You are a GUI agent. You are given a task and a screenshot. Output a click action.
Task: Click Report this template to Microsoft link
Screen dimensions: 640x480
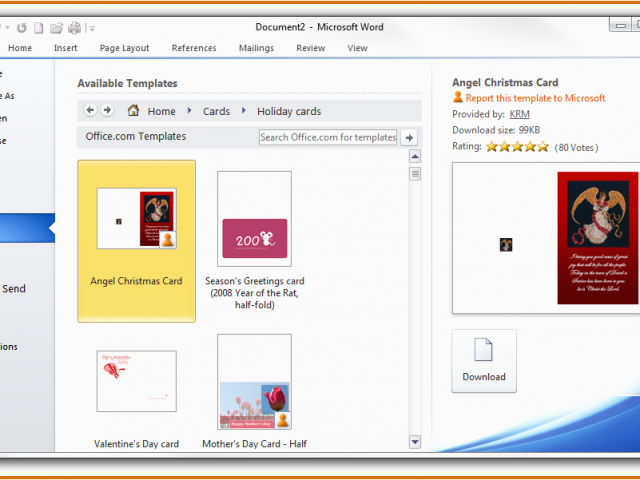point(535,98)
